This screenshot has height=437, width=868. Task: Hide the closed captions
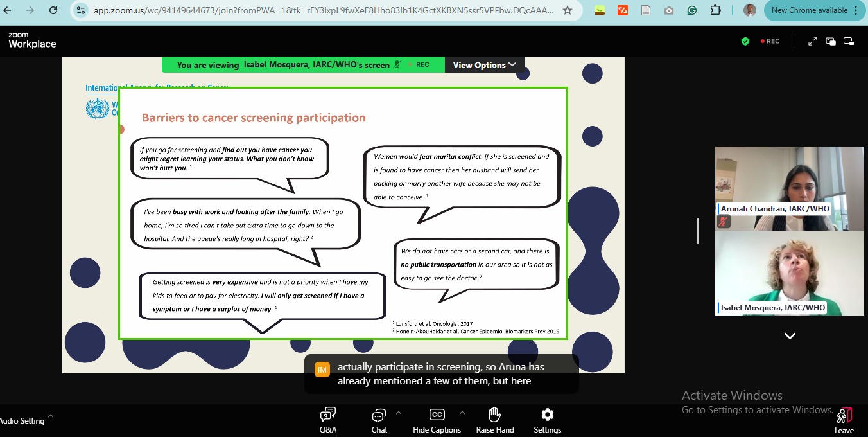437,420
